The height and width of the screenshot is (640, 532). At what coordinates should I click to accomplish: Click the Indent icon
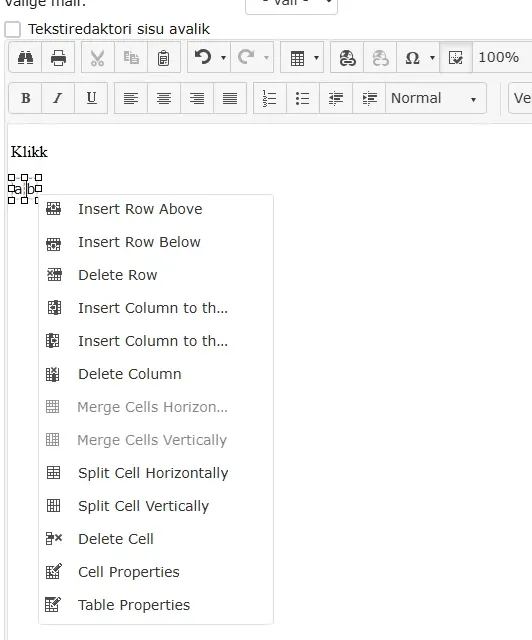point(369,98)
